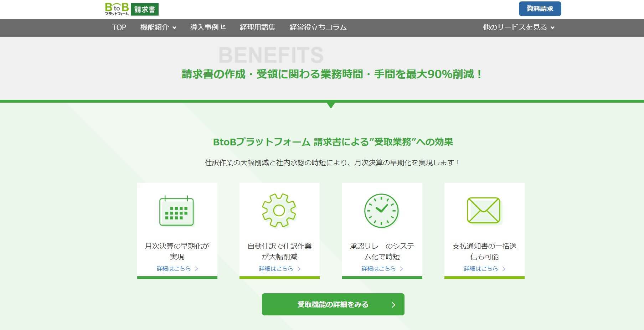Viewport: 644px width, 330px height.
Task: Click the arrow next to 支払通知書 詳細はこちら
Action: tap(504, 269)
